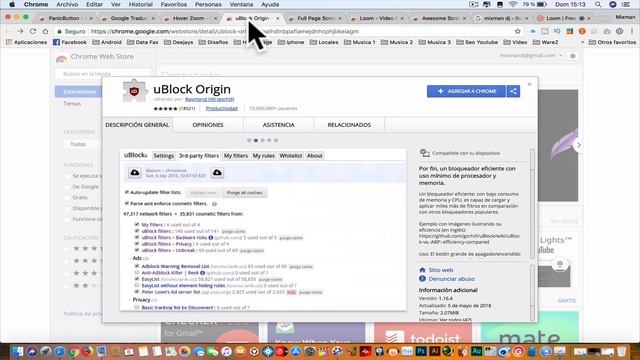This screenshot has width=640, height=360.
Task: Tick the Gratis filter checkbox
Action: [x=67, y=198]
